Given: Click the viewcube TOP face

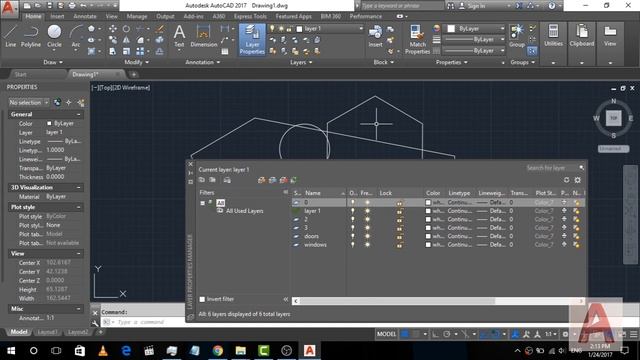Looking at the screenshot, I should point(613,118).
